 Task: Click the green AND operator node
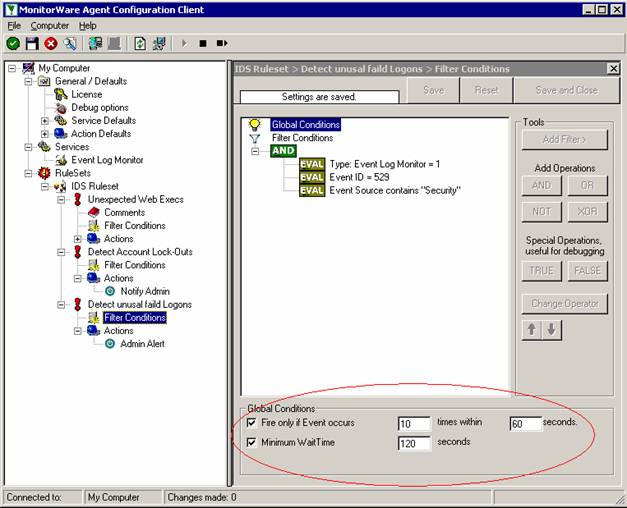pos(284,151)
